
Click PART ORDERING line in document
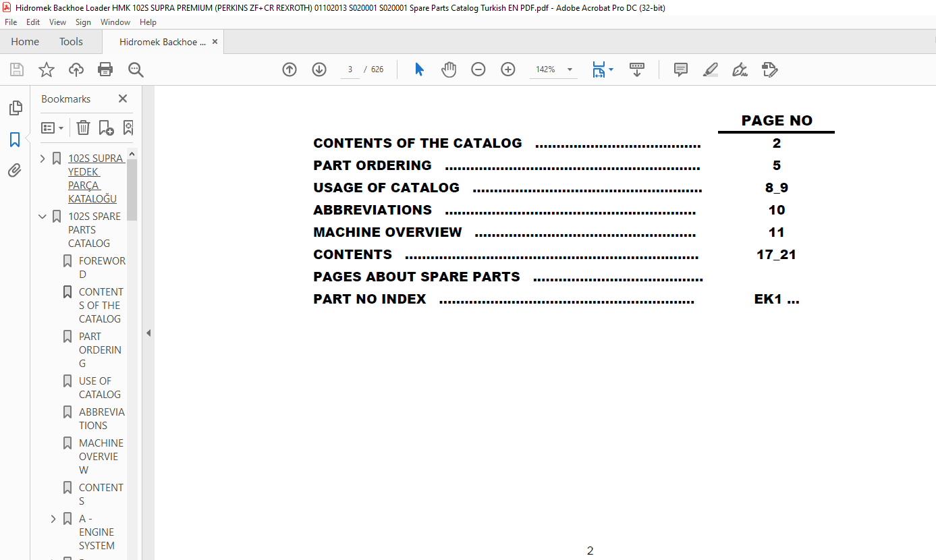pos(506,165)
